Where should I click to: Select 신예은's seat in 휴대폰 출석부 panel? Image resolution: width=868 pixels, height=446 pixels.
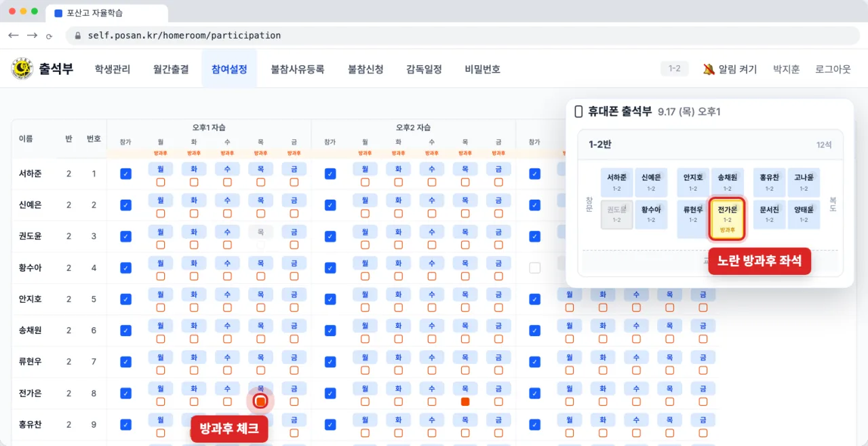(x=651, y=183)
